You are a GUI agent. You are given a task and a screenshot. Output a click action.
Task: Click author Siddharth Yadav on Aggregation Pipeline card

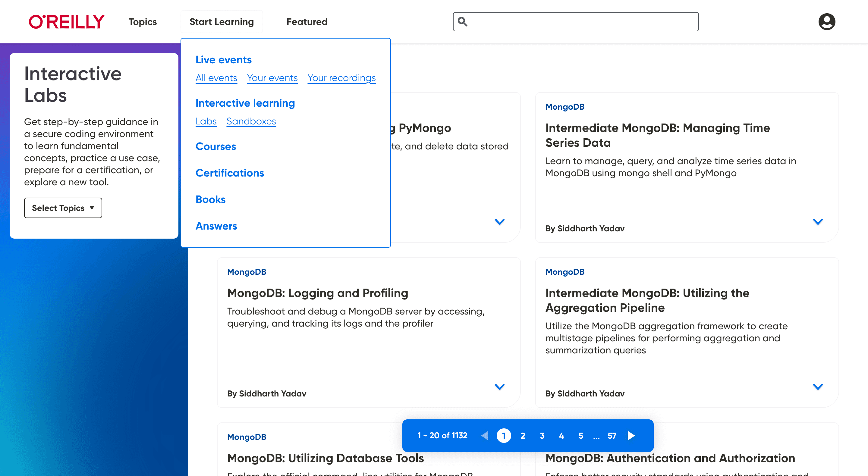click(x=591, y=393)
